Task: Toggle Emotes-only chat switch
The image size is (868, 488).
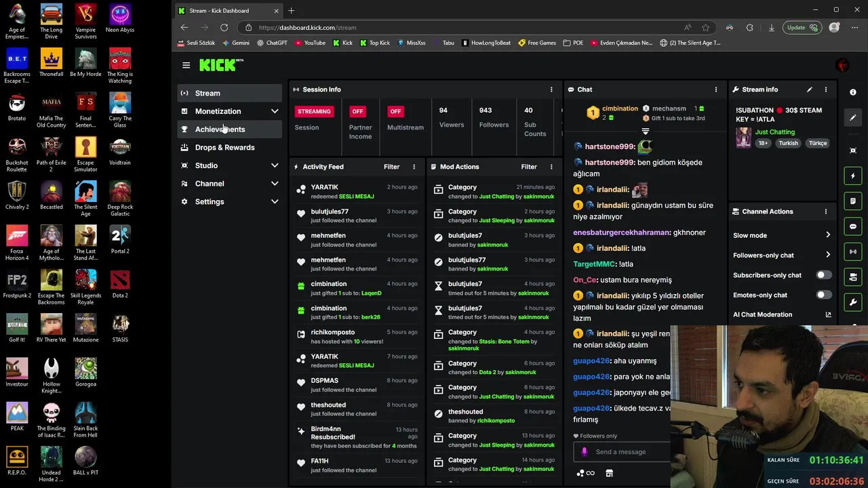Action: [x=823, y=295]
